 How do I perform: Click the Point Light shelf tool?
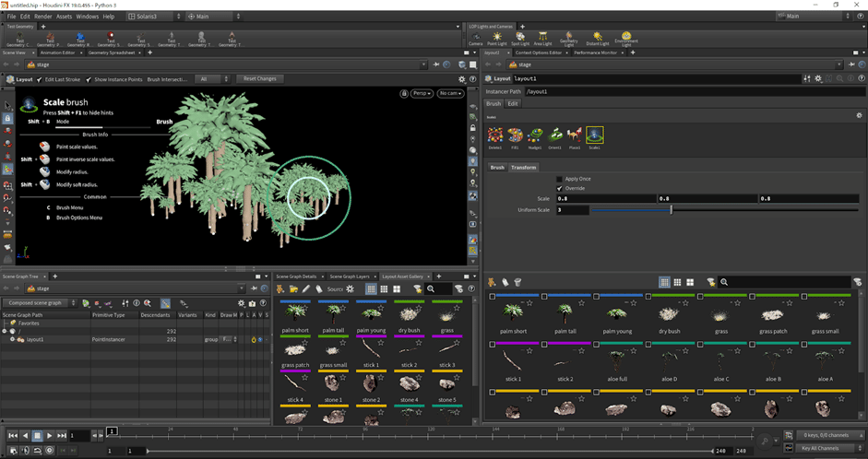[x=497, y=38]
